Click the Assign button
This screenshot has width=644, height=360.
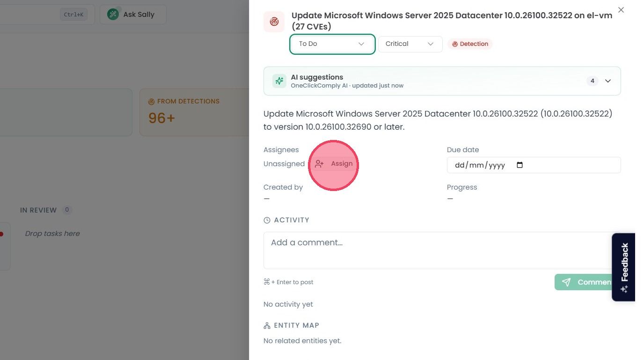coord(334,164)
